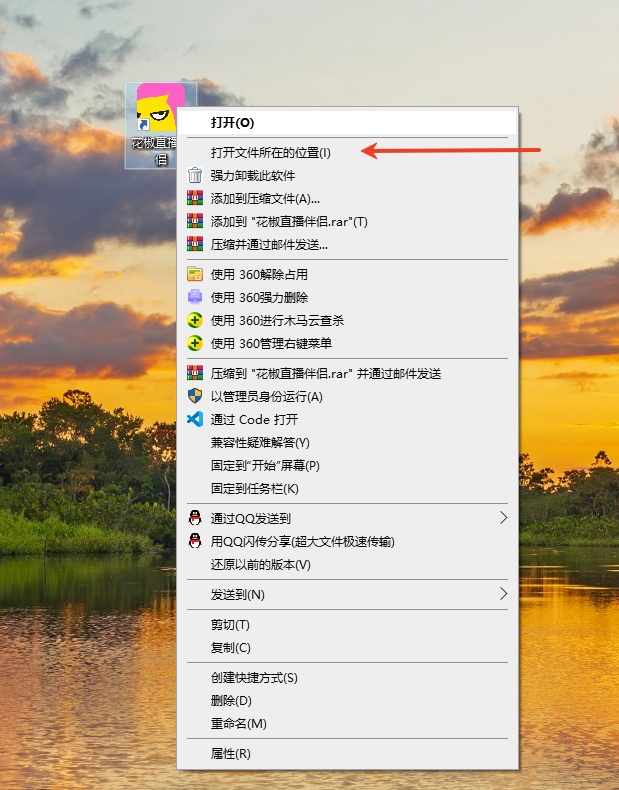Select 复制(C) from the menu
This screenshot has height=790, width=619.
(347, 648)
